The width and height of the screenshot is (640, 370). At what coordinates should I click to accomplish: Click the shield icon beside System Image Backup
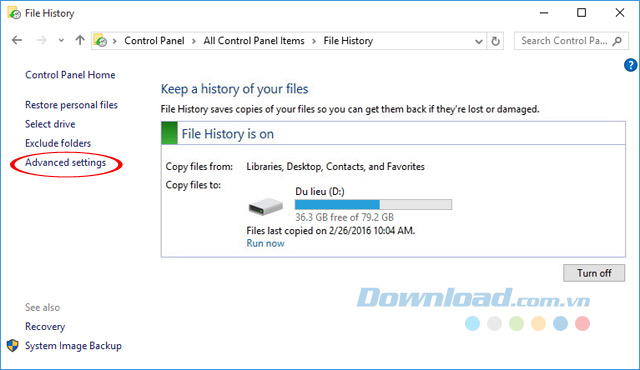[13, 346]
